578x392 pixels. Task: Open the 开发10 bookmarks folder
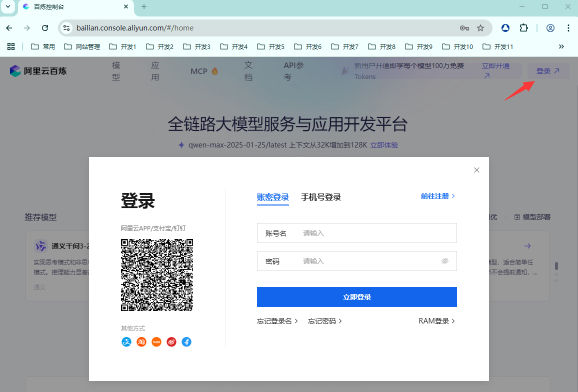coord(457,46)
